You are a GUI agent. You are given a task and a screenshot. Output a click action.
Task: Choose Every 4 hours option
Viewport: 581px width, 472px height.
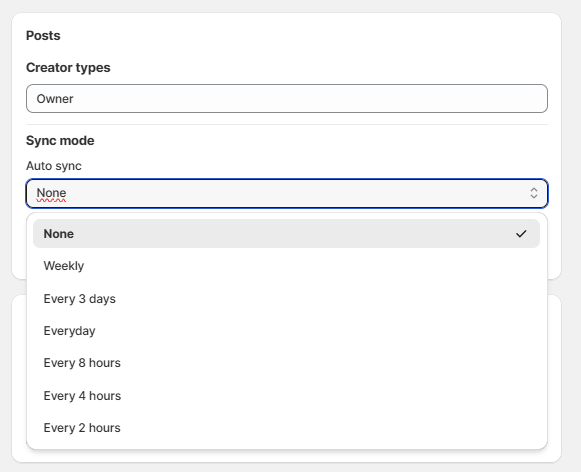point(286,396)
